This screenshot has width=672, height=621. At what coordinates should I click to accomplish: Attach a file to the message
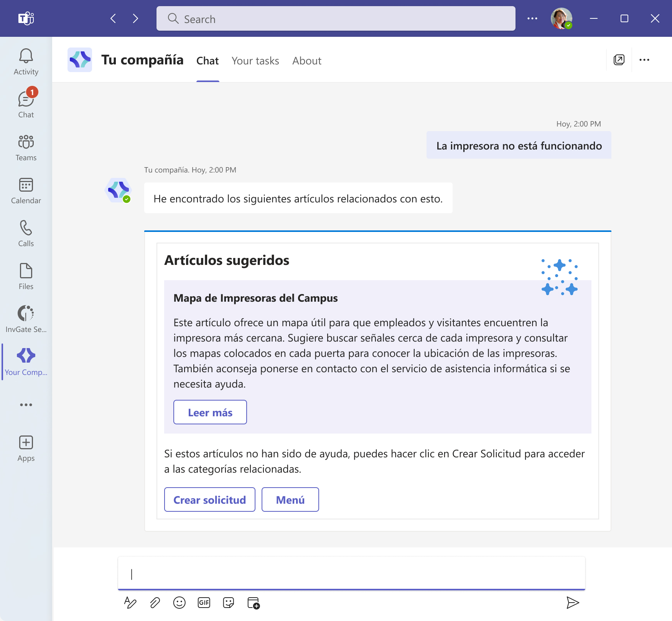point(155,603)
